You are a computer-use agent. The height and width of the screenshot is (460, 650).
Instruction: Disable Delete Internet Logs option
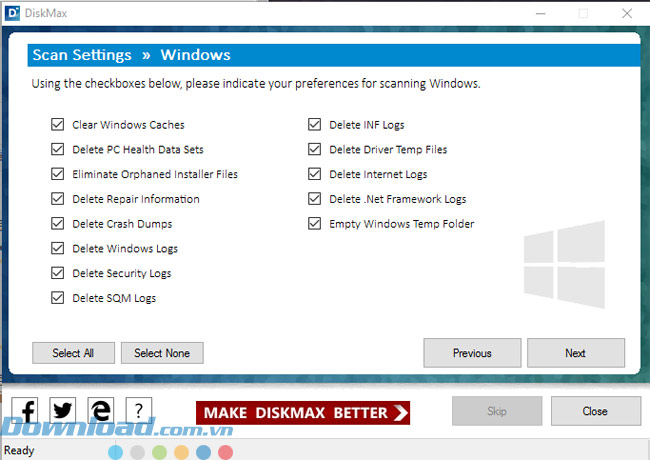pyautogui.click(x=315, y=174)
